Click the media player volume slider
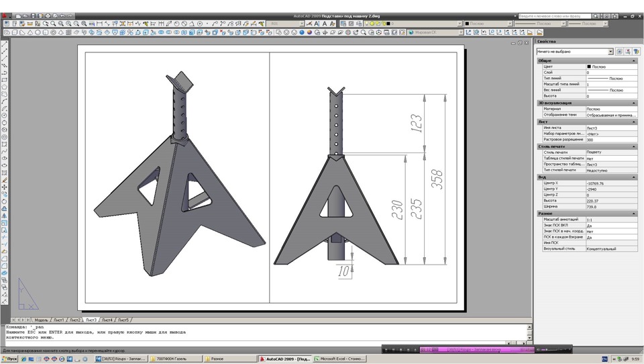Image resolution: width=644 pixels, height=364 pixels. (549, 350)
